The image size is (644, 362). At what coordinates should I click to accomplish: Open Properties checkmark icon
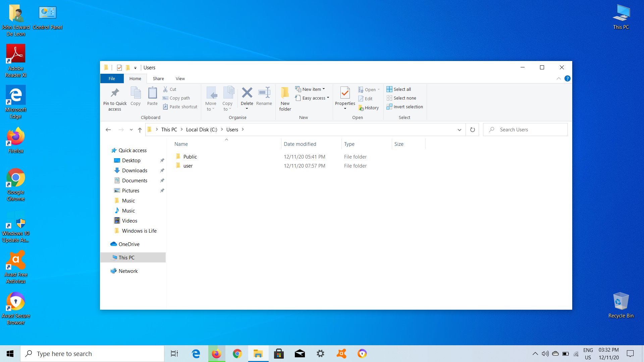pos(345,93)
